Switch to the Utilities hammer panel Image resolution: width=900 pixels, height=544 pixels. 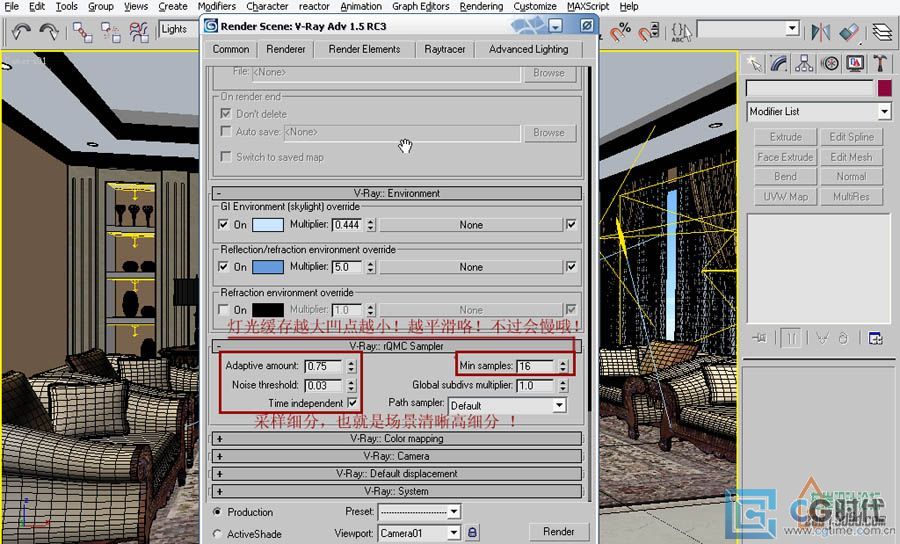880,63
